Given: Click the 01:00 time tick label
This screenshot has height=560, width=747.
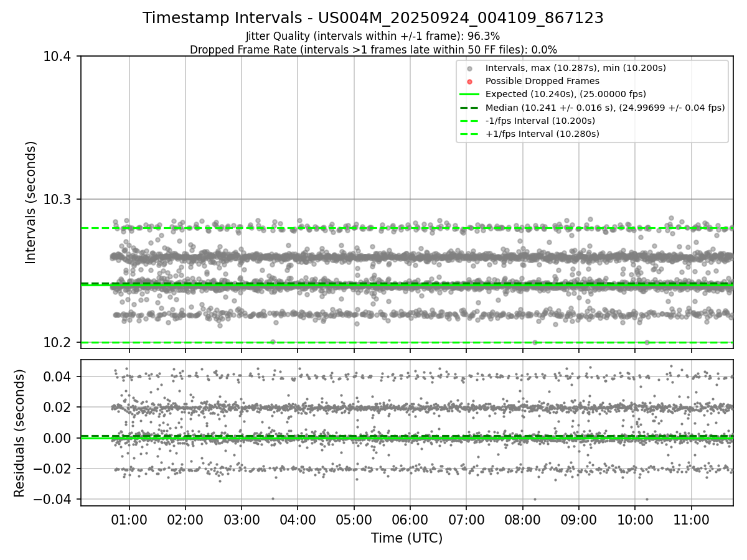Looking at the screenshot, I should click(129, 519).
